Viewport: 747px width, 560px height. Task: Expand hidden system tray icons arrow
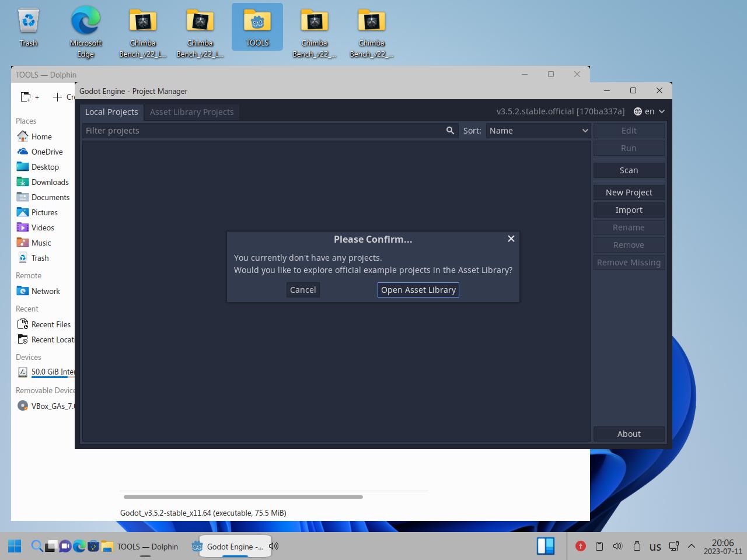(692, 546)
